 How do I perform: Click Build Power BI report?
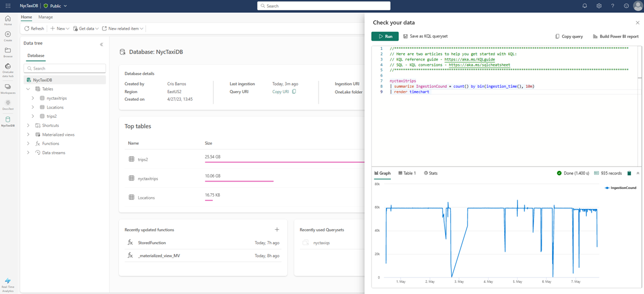tap(616, 36)
